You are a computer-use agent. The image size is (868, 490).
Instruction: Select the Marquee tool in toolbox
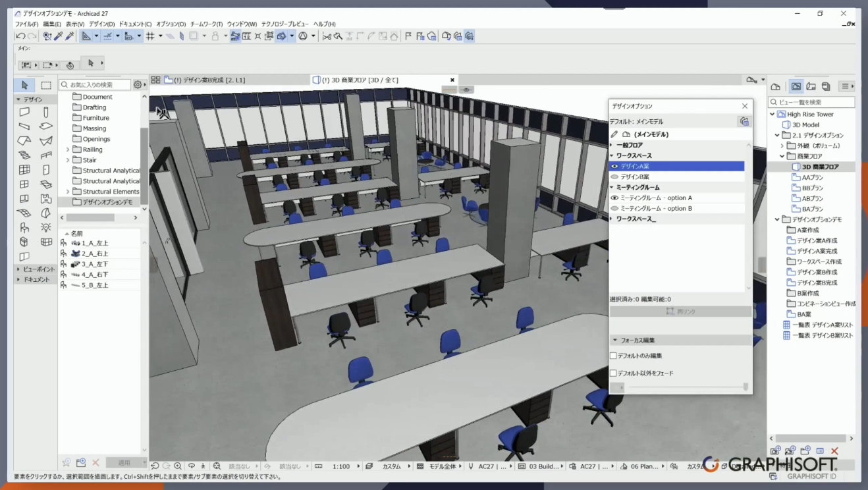click(45, 85)
